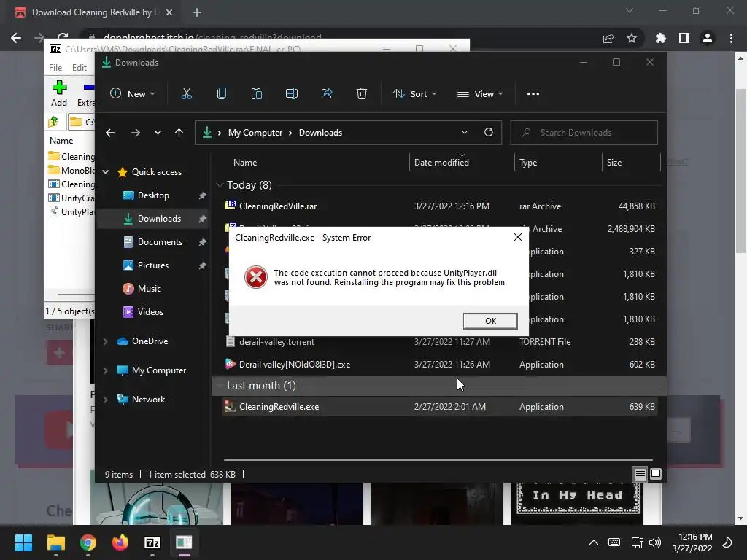This screenshot has width=747, height=560.
Task: Open Windows Start menu
Action: pyautogui.click(x=23, y=542)
